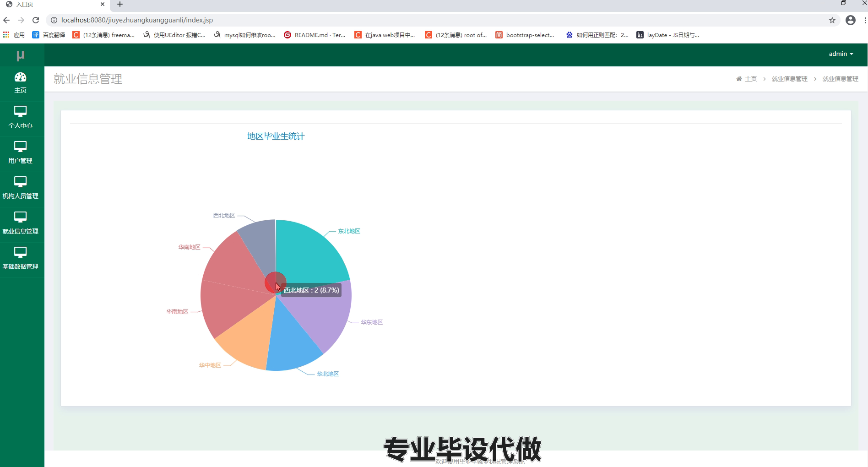Open the mysql如何修改roo... bookmark
The width and height of the screenshot is (868, 467).
coord(245,35)
